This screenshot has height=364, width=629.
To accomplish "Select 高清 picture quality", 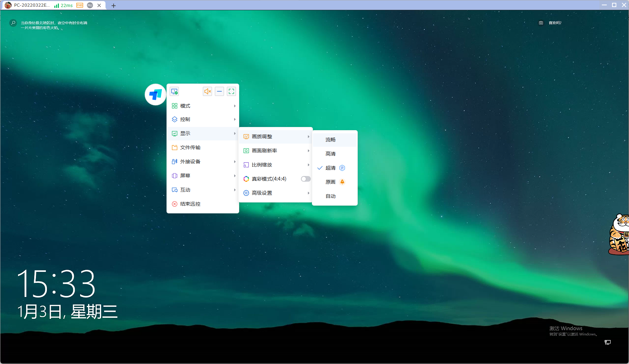I will 335,154.
